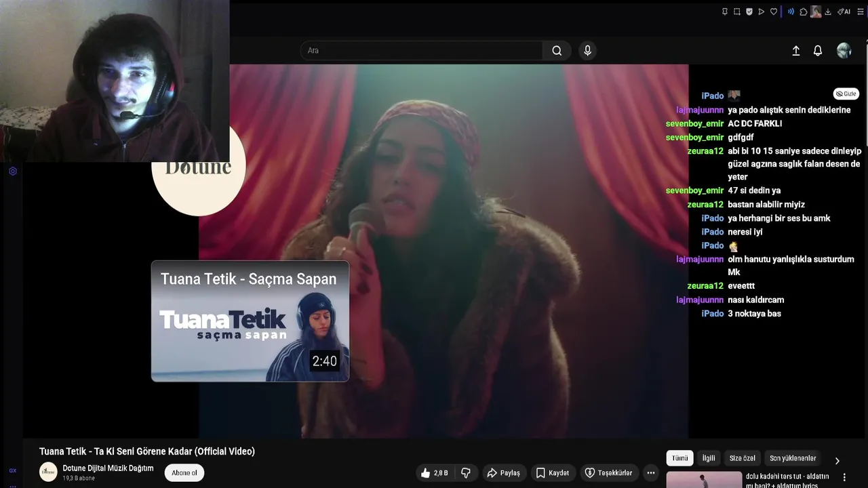Viewport: 868px width, 488px height.
Task: Click the browser flow send icon
Action: (x=762, y=12)
